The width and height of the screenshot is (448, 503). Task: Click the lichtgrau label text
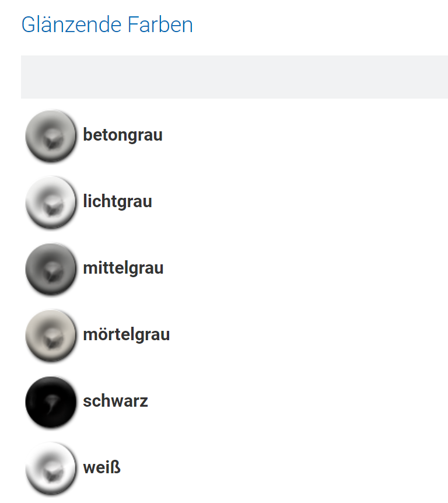(x=117, y=201)
